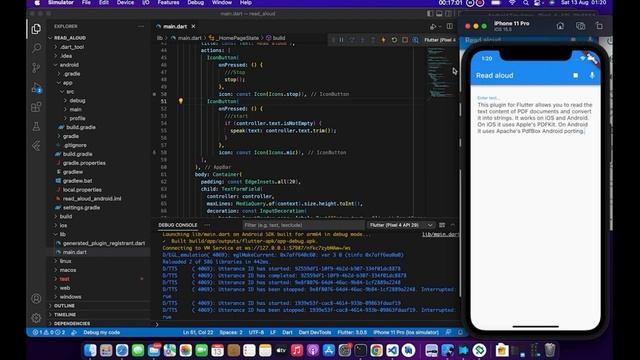Open the Features menu
640x360 pixels.
point(168,3)
